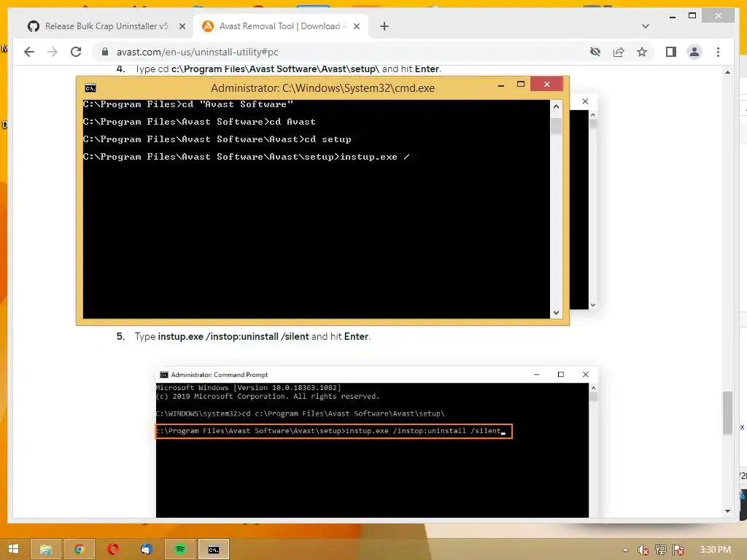
Task: Close the Administrator cmd.exe window
Action: click(547, 85)
